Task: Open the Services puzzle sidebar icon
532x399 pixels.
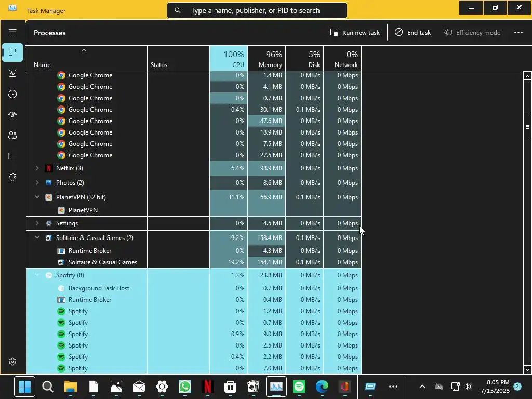Action: coord(12,177)
